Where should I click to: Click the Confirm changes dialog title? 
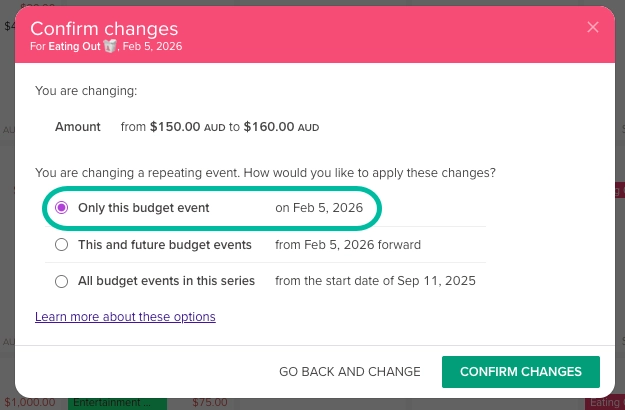click(x=104, y=27)
